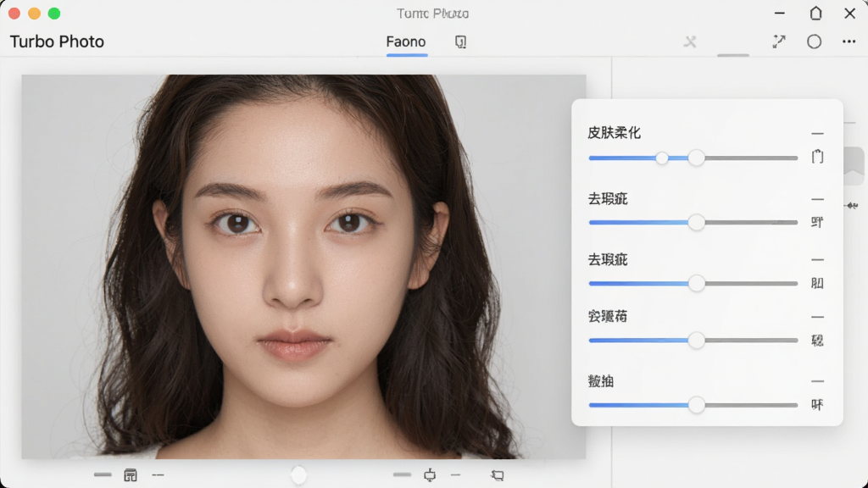
Task: Click the dash button beside last slider label
Action: click(x=818, y=381)
